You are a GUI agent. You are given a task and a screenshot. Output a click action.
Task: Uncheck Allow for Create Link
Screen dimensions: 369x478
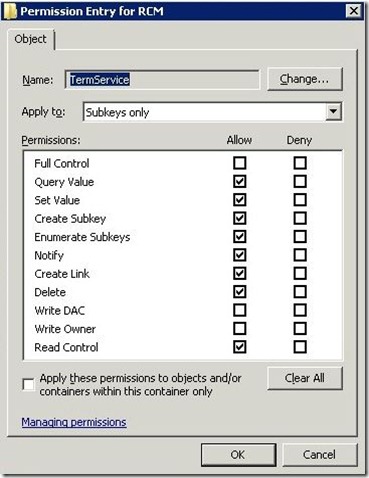240,273
